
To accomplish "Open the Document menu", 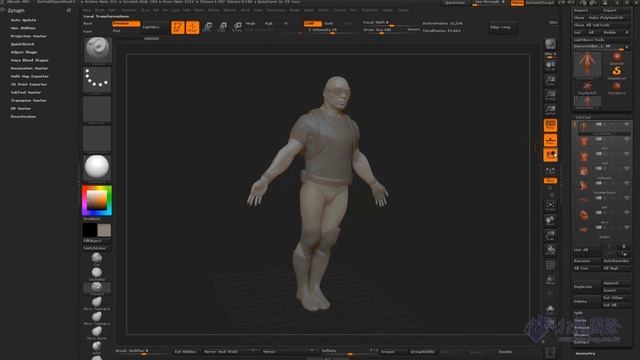I will tap(128, 10).
